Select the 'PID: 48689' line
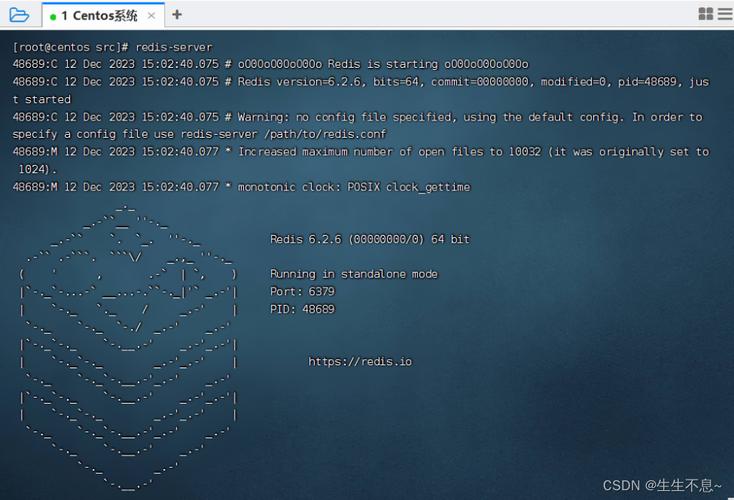Screen dimensions: 734x500 [x=302, y=309]
